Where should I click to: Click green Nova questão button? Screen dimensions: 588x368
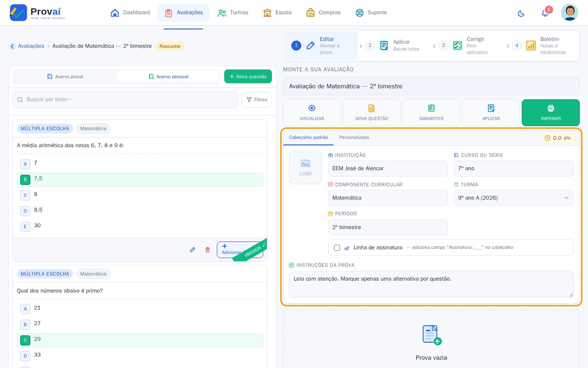click(x=248, y=76)
